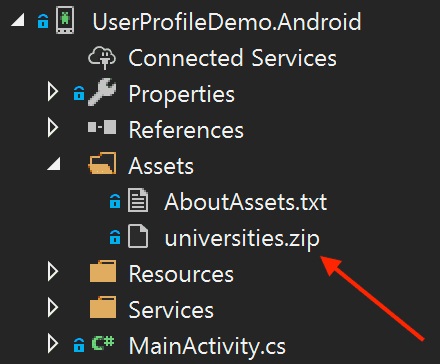Click the C# icon beside MainActivity.cs

(103, 343)
